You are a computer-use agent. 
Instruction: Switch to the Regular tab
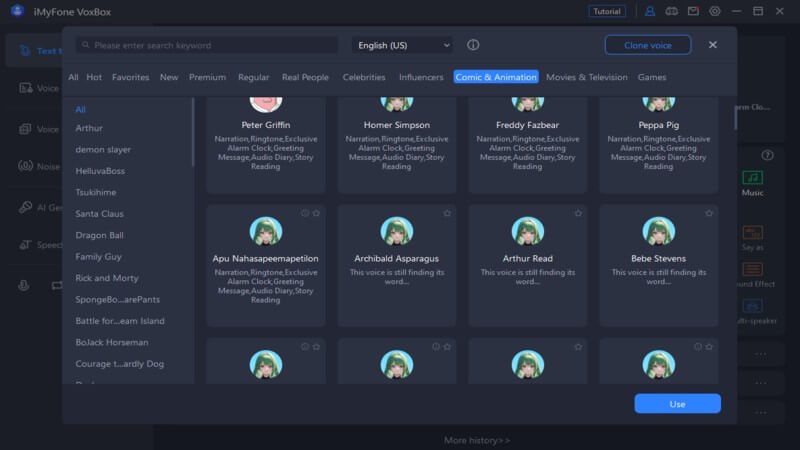coord(254,77)
